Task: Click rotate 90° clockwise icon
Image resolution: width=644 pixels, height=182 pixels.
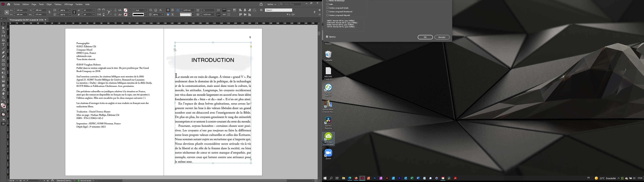Action: click(x=99, y=10)
